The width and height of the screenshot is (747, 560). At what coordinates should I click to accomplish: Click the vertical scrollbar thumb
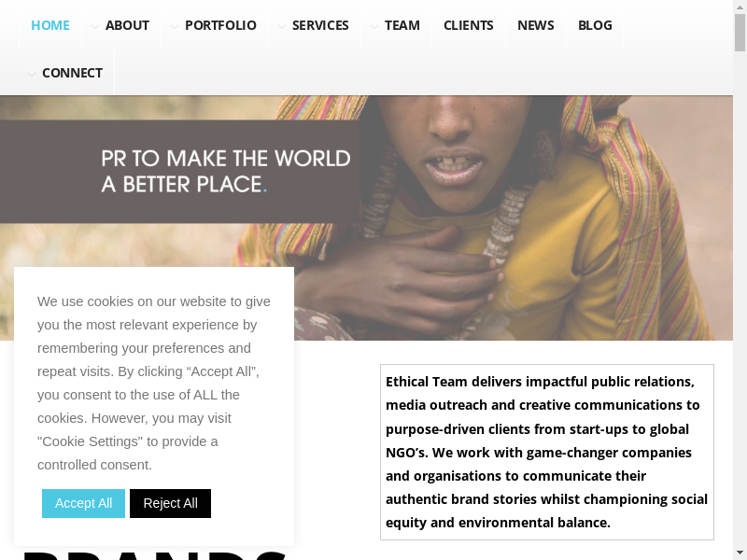click(x=740, y=33)
